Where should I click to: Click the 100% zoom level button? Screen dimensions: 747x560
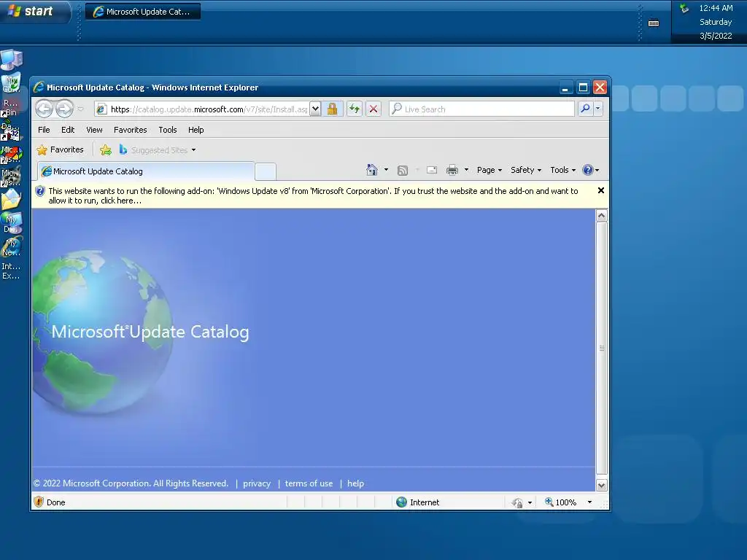[x=561, y=502]
